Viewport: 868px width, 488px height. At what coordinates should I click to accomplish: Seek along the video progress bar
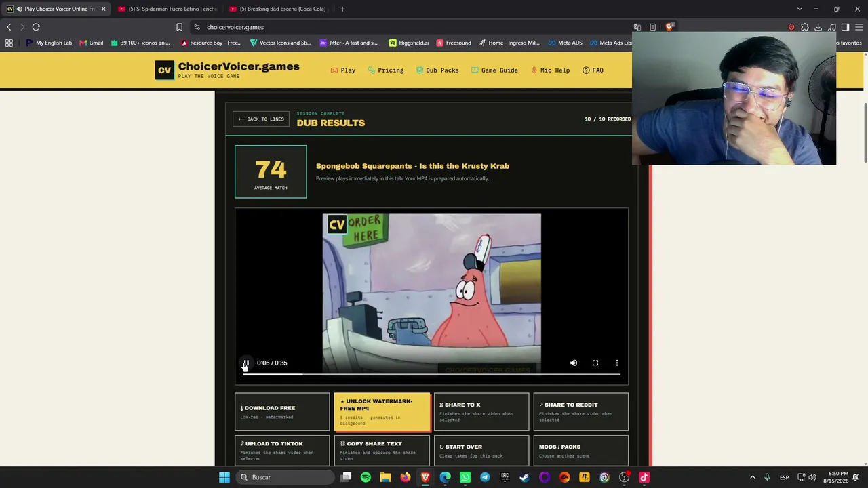click(431, 374)
